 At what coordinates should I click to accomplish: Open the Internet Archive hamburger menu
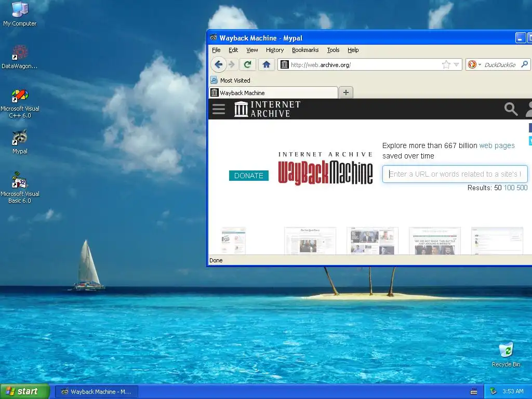(x=219, y=109)
